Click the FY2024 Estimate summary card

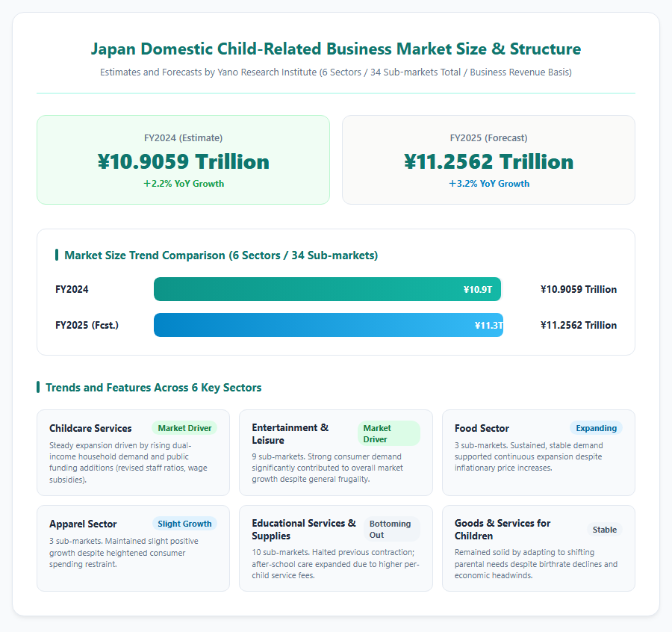[183, 160]
